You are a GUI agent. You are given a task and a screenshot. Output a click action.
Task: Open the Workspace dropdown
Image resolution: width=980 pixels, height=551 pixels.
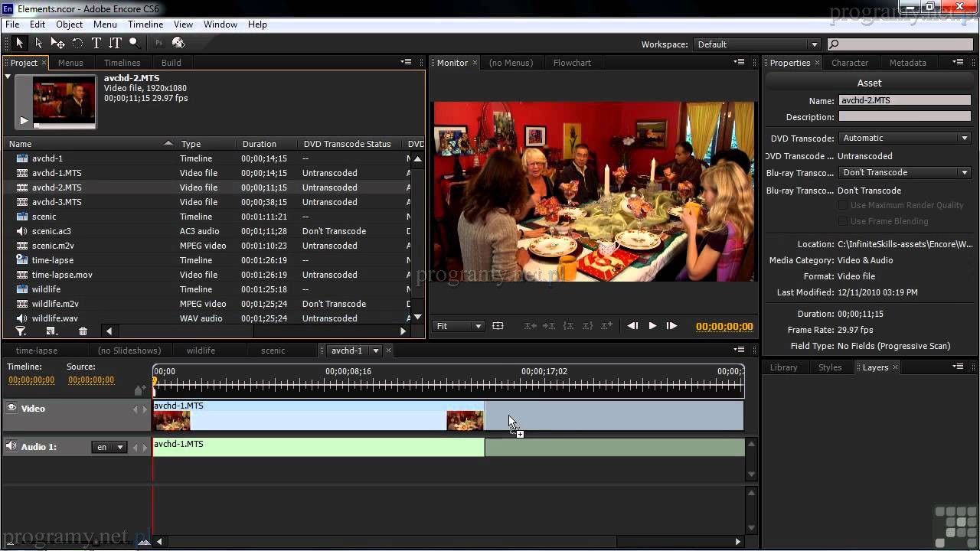click(x=756, y=44)
